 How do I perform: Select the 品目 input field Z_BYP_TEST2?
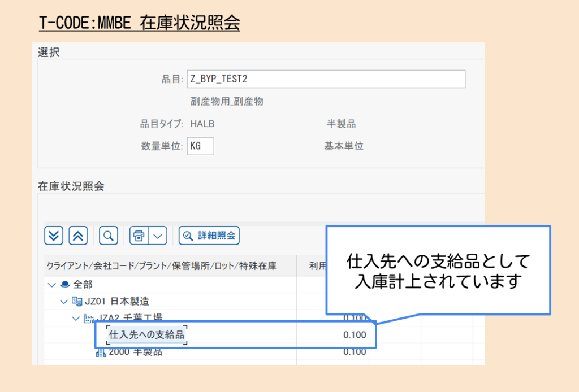click(326, 79)
